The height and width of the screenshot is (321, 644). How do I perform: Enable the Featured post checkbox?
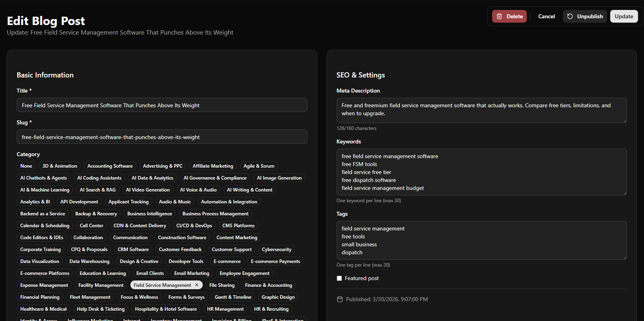point(339,278)
